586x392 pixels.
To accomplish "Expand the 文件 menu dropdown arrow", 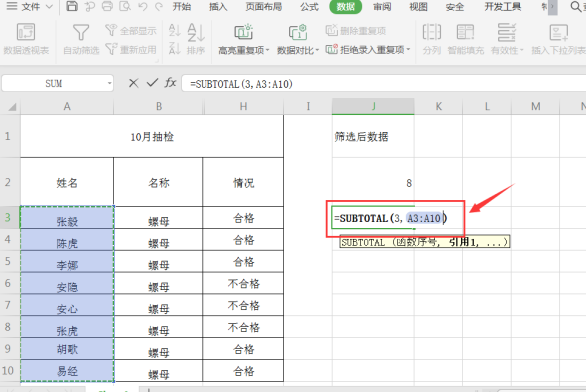I will pyautogui.click(x=49, y=7).
